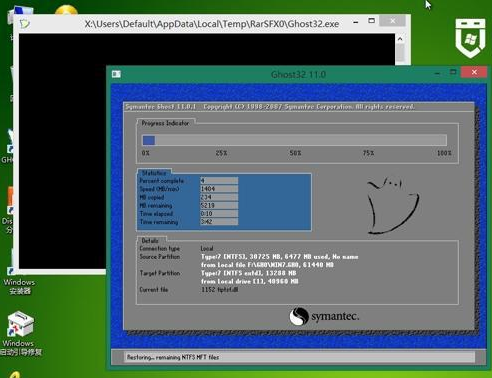
Task: Click the MB copied value 234
Action: (219, 197)
